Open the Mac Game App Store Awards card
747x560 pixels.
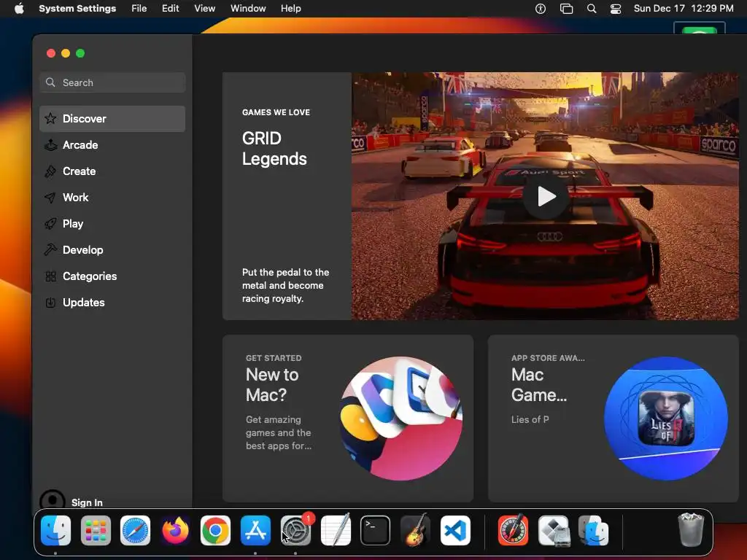(x=613, y=418)
